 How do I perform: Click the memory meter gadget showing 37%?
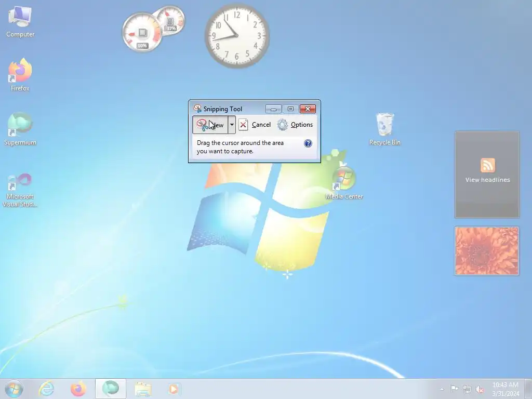point(171,20)
